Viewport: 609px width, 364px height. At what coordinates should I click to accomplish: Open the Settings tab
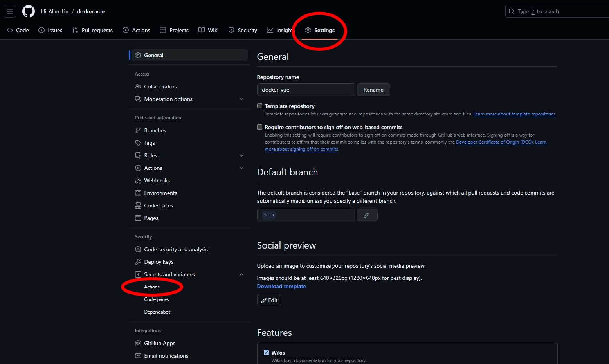(x=320, y=30)
